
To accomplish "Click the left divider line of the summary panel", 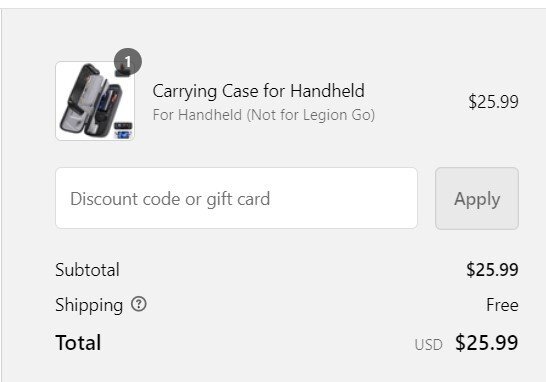I will click(x=1, y=195).
